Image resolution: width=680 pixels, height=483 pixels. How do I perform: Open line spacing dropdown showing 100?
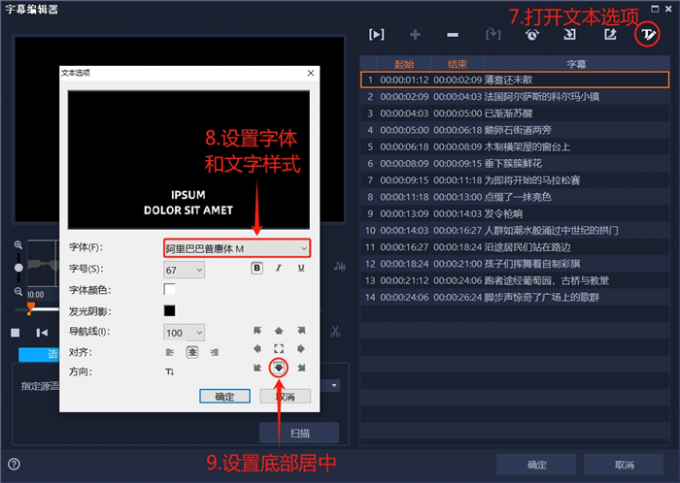(x=184, y=333)
